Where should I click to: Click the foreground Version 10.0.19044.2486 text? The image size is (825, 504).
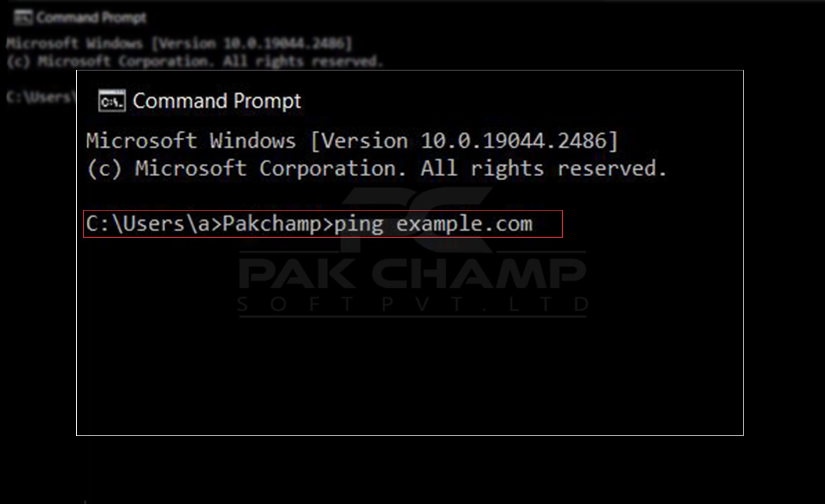[465, 141]
